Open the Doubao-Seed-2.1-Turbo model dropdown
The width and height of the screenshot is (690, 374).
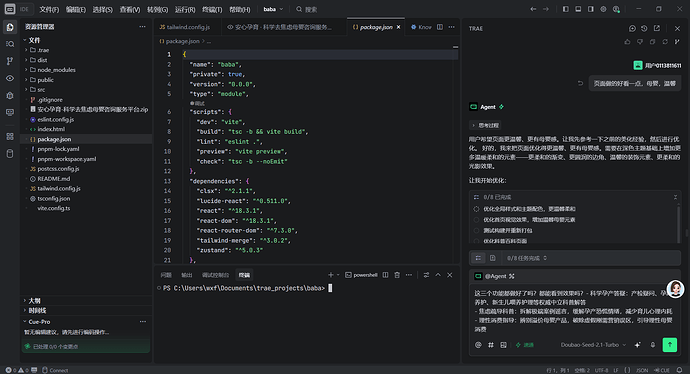point(593,345)
